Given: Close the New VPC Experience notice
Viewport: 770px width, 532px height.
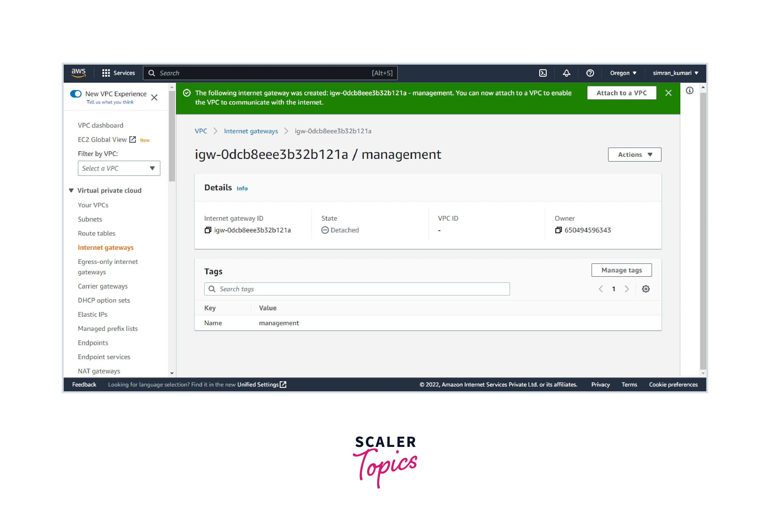Looking at the screenshot, I should coord(154,98).
